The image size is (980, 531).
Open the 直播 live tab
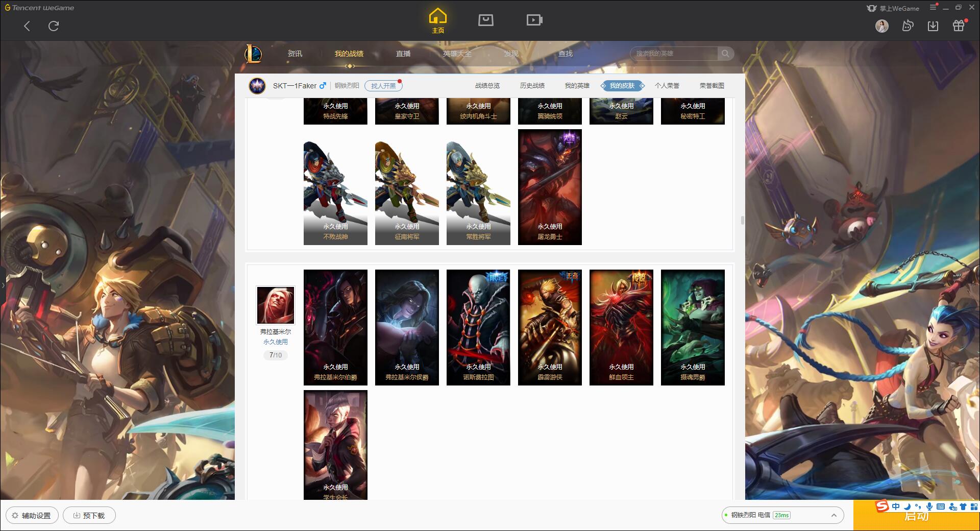tap(403, 54)
